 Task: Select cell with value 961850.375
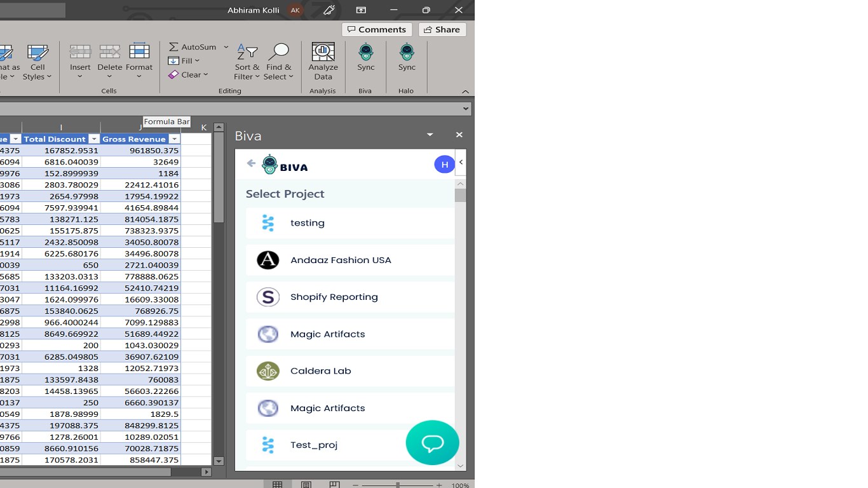click(140, 151)
